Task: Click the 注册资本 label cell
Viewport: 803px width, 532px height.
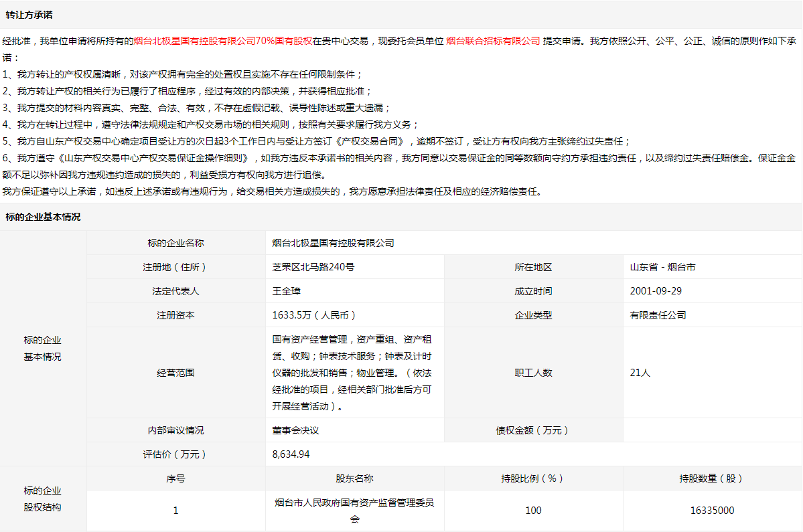Action: click(x=175, y=315)
